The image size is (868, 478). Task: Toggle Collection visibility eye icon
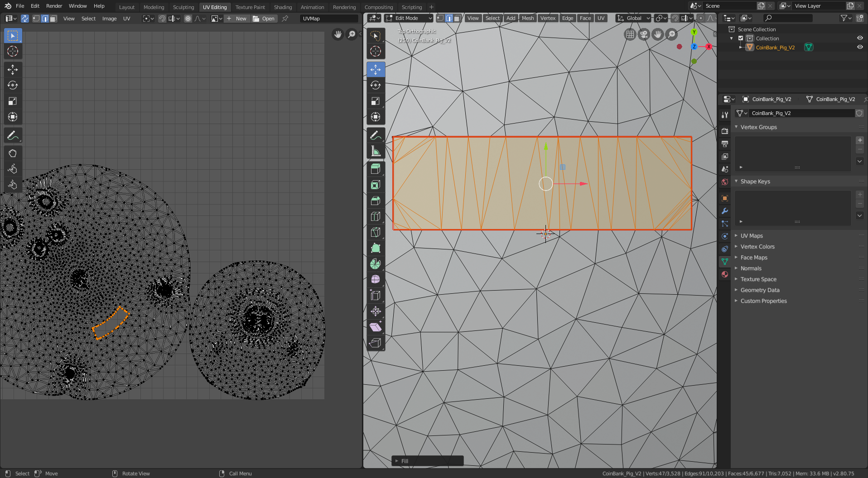[x=859, y=38]
